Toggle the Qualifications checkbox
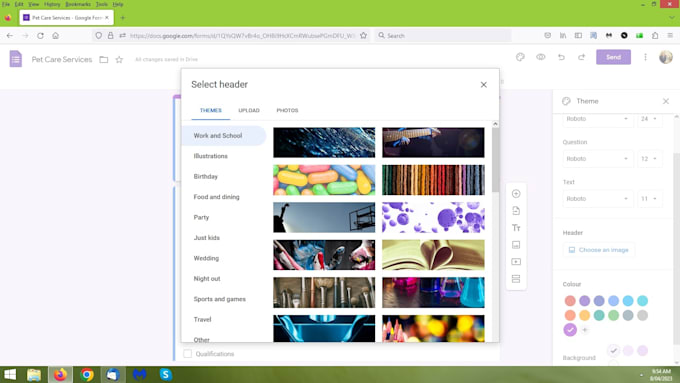 coord(187,354)
